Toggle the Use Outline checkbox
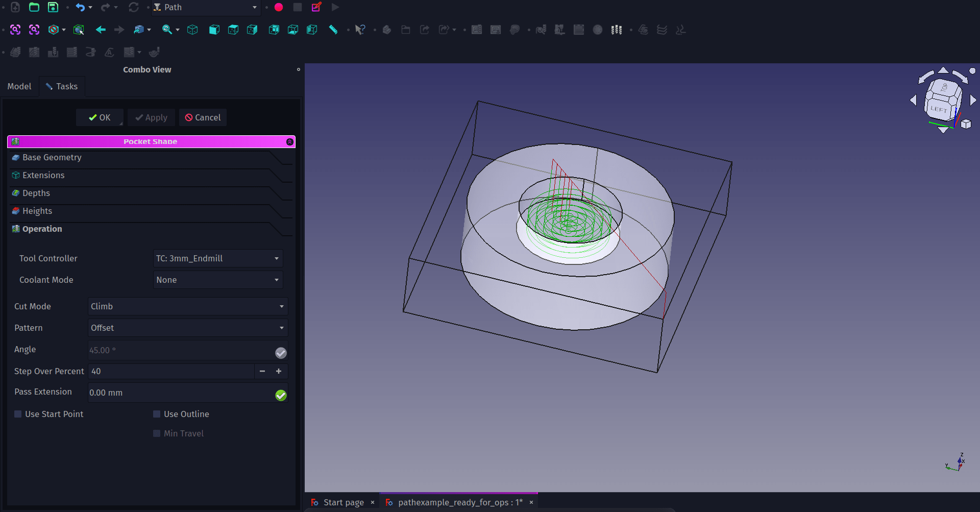Screen dimensions: 980x512 tap(157, 414)
